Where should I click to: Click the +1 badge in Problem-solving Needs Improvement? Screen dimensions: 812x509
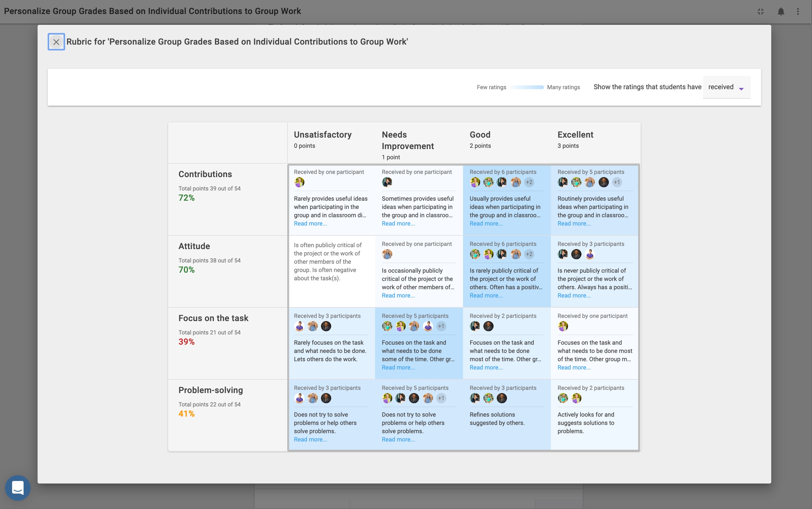point(441,398)
